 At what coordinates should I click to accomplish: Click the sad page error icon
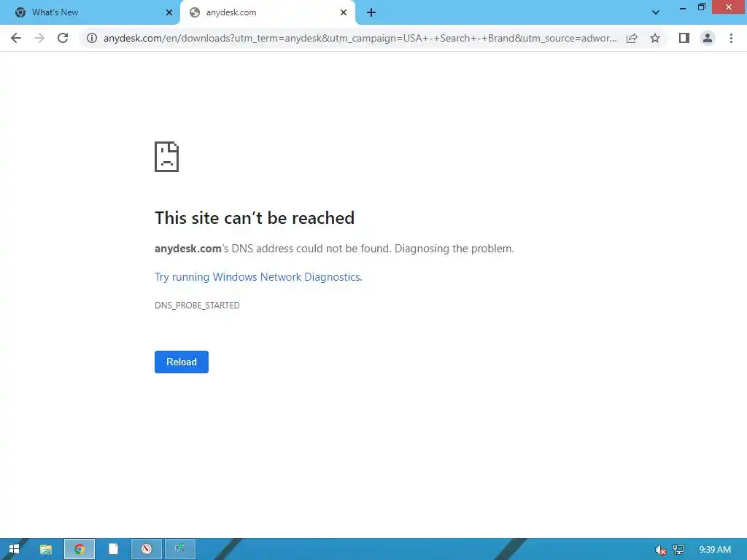pos(167,157)
